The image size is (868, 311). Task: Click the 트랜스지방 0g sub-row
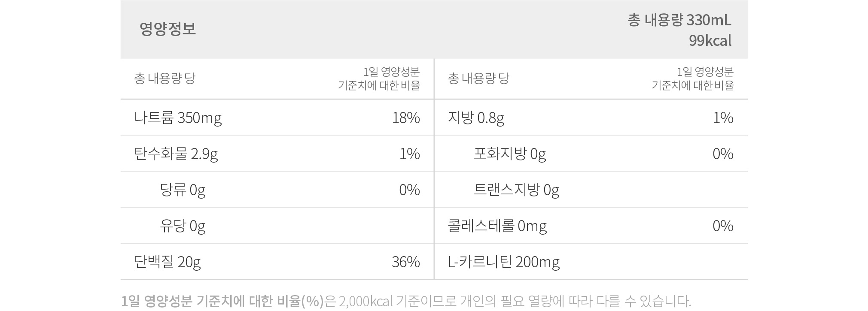point(517,190)
